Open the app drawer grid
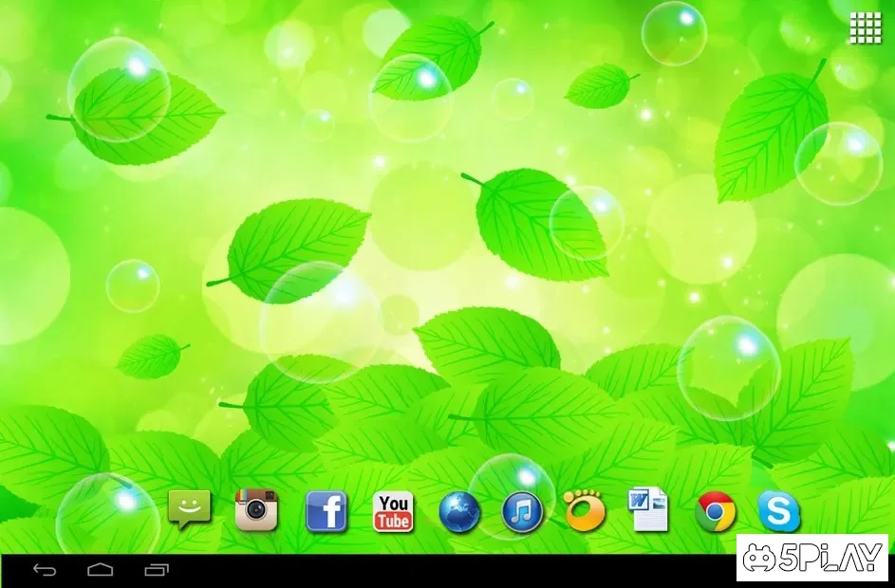The image size is (895, 588). pyautogui.click(x=865, y=28)
